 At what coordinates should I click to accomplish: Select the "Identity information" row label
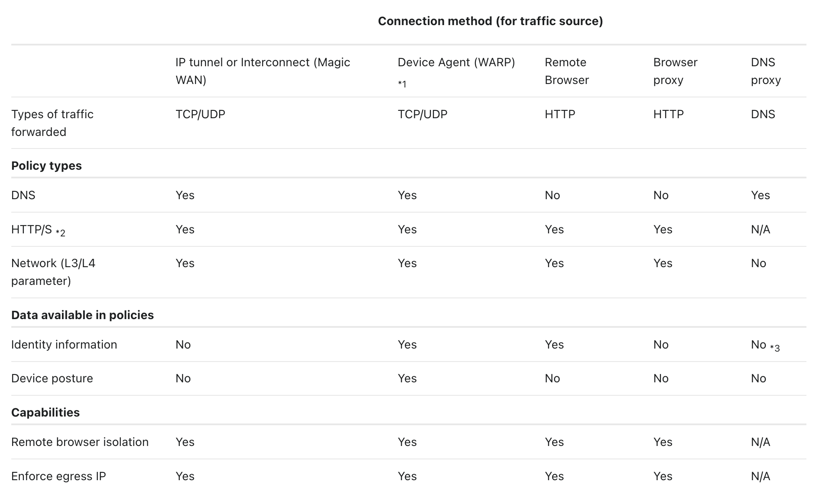click(64, 345)
